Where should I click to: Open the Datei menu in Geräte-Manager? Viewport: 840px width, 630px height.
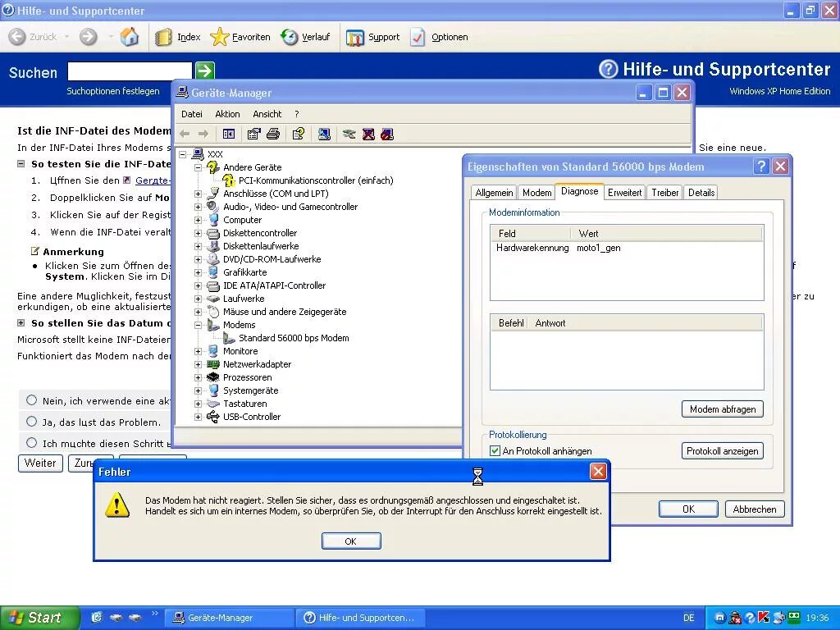[x=192, y=114]
